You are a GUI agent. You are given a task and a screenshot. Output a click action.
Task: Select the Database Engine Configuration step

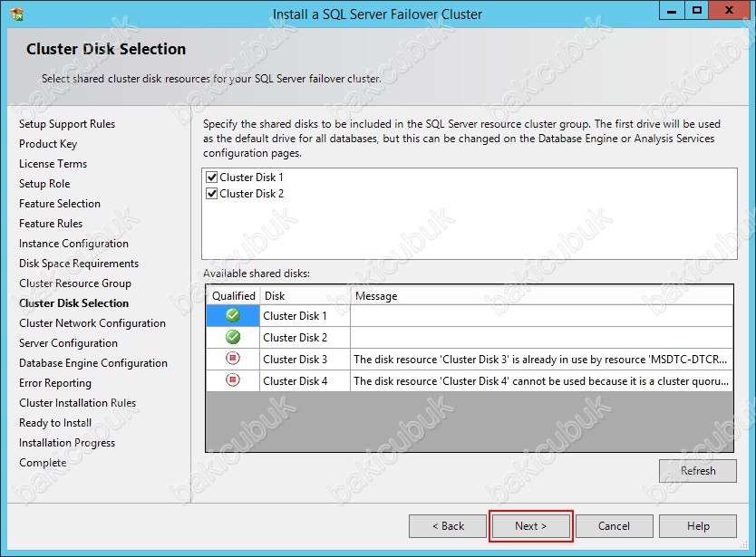pyautogui.click(x=93, y=363)
